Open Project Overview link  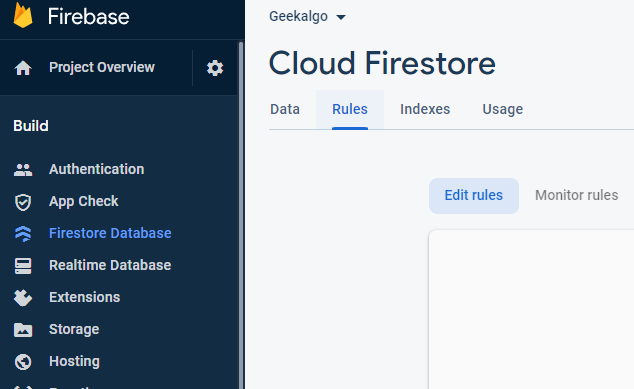click(102, 68)
